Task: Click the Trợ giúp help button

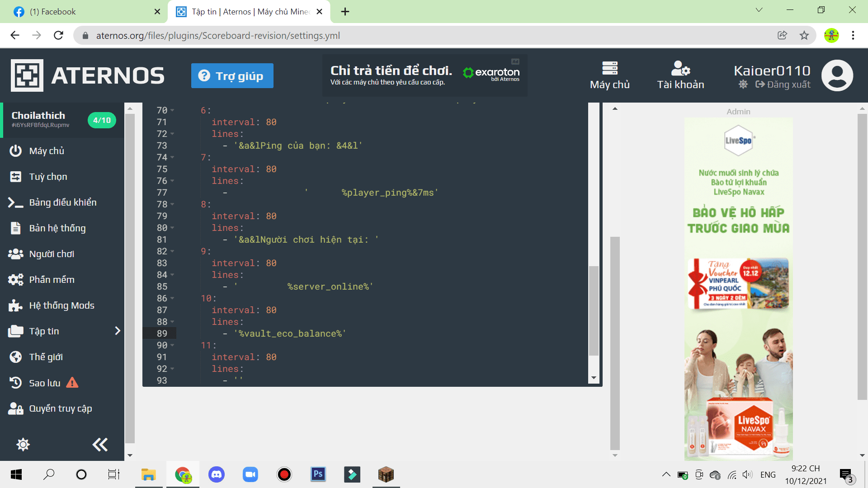Action: [x=232, y=75]
